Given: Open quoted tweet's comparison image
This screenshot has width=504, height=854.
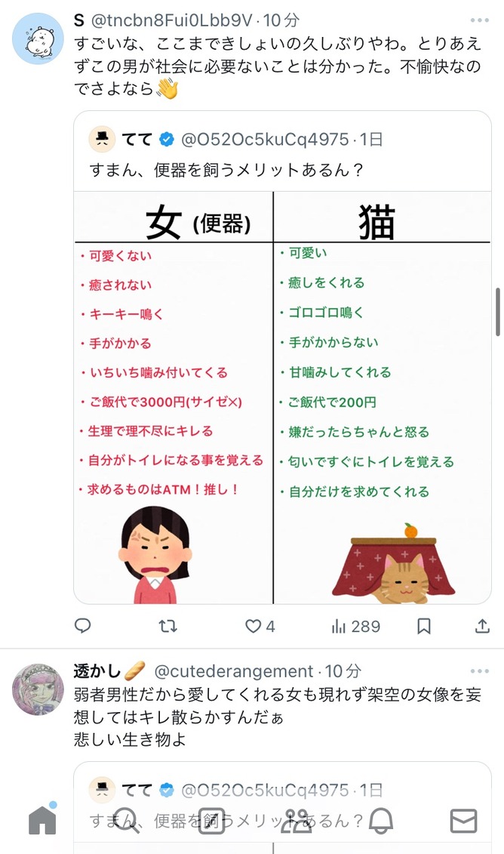Looking at the screenshot, I should 282,397.
